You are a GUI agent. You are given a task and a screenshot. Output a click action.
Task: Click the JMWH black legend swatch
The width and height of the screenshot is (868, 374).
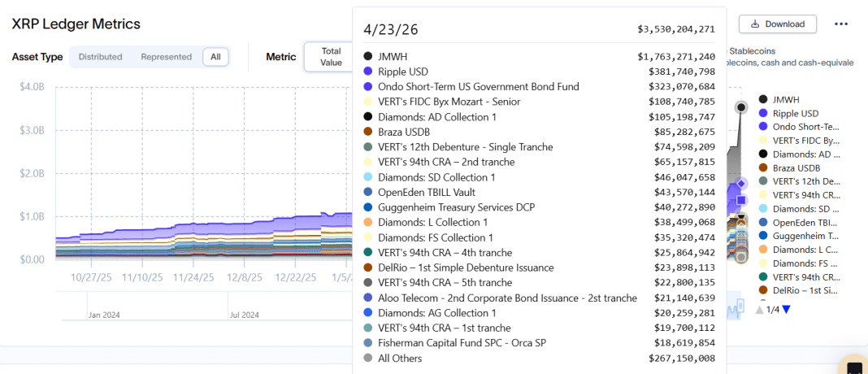[762, 99]
